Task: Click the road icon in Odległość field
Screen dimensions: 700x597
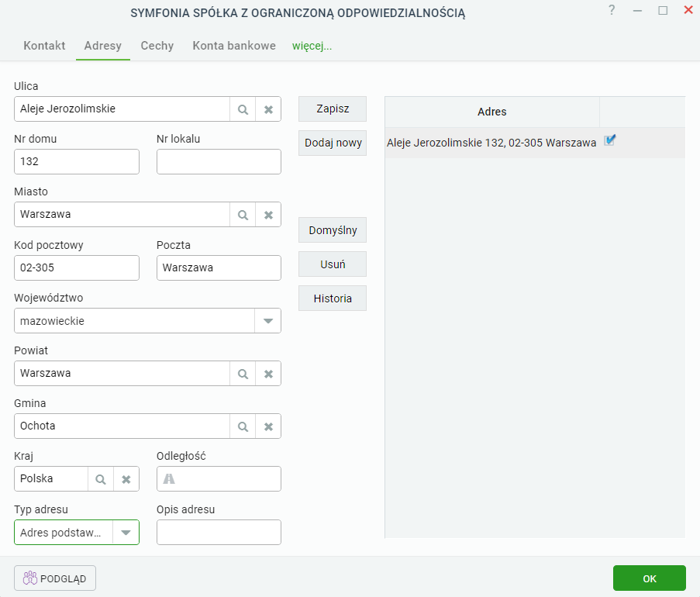Action: 169,479
